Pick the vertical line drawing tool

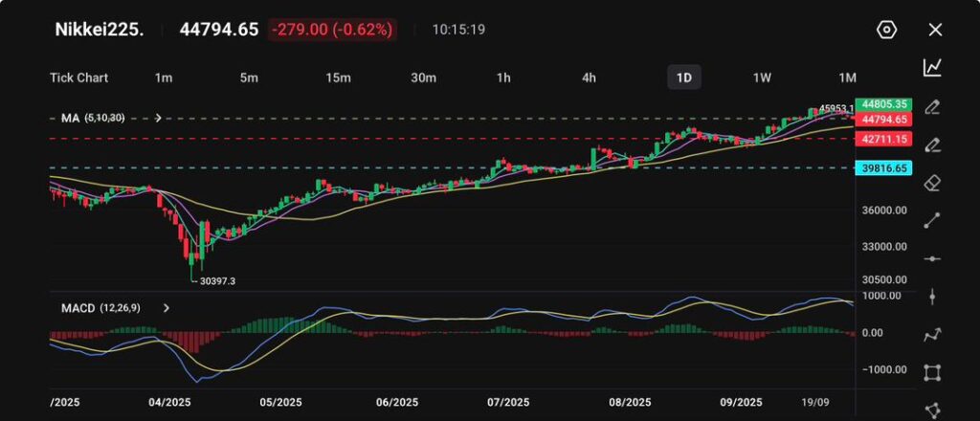coord(932,297)
